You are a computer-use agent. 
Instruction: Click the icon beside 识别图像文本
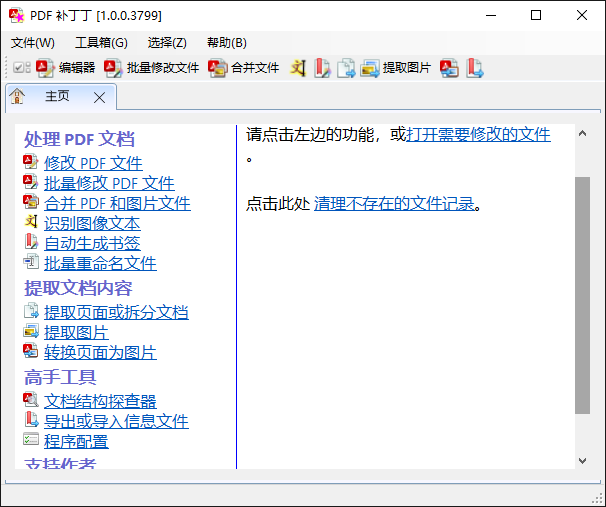(x=31, y=222)
